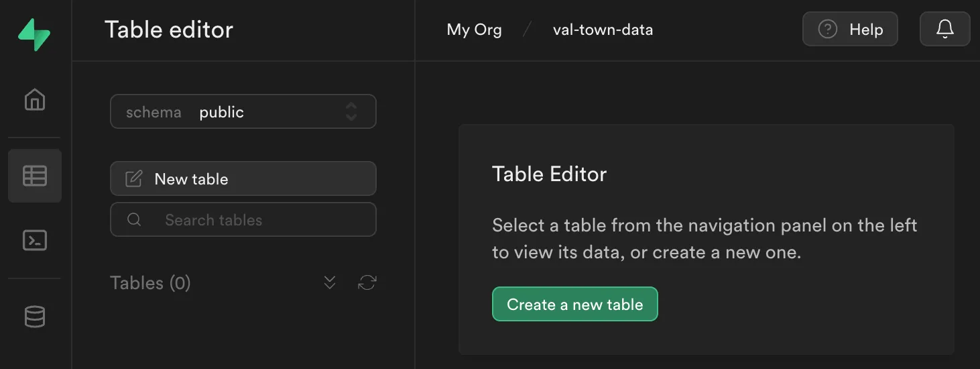This screenshot has height=369, width=980.
Task: Select the val-town-data project breadcrumb
Action: coord(603,30)
